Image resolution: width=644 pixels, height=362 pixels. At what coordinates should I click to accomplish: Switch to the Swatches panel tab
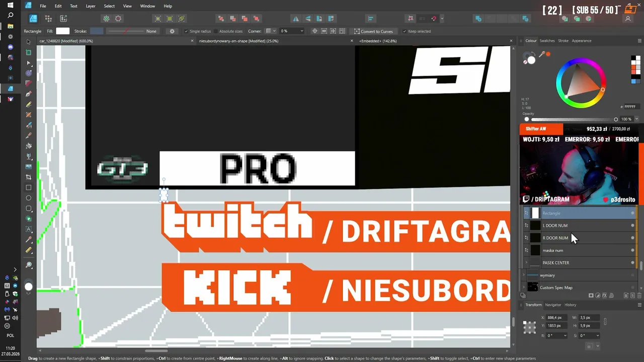547,41
